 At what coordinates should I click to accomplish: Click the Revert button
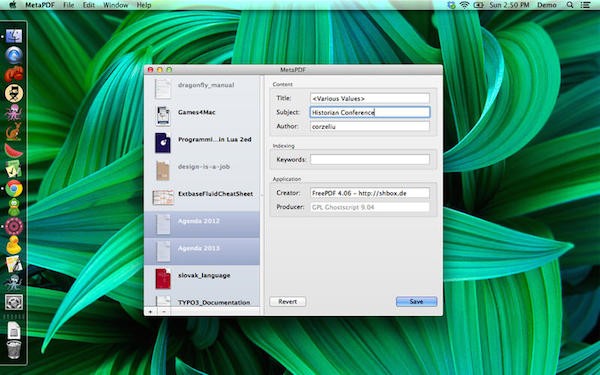(288, 302)
